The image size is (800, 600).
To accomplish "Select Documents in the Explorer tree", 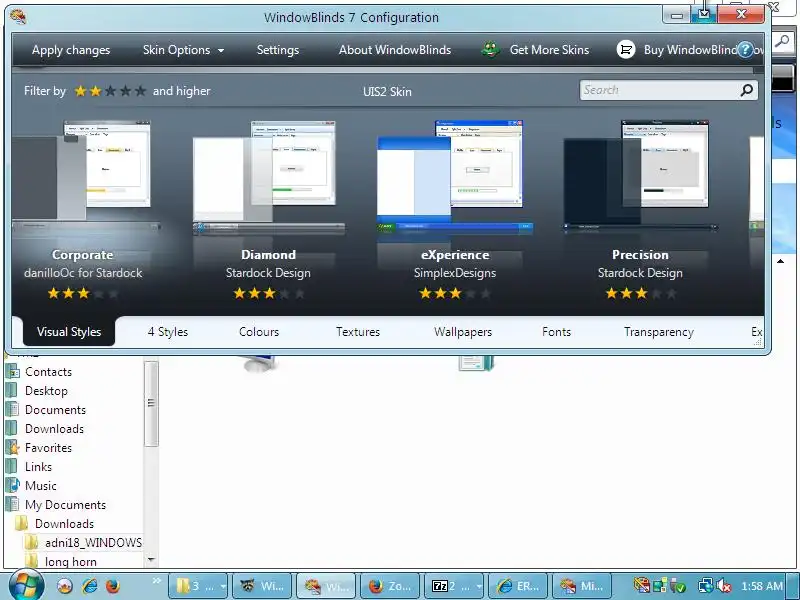I will pos(55,410).
